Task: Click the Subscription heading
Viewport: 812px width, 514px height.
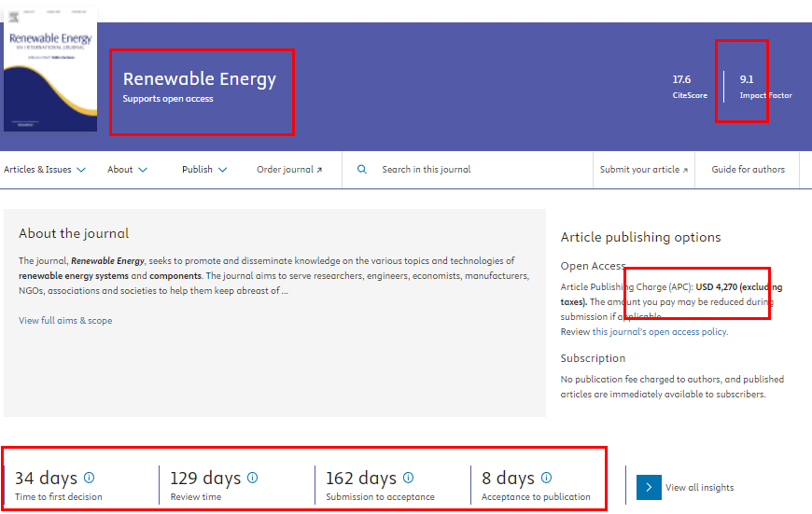Action: pos(593,358)
